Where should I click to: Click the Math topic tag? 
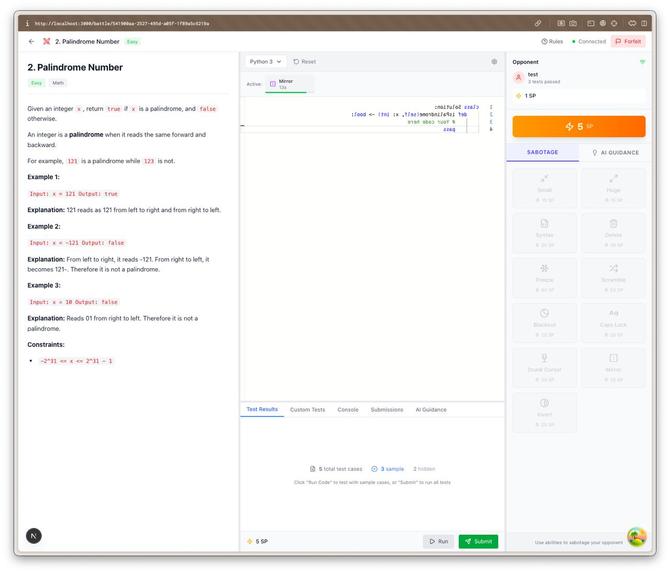click(x=58, y=83)
